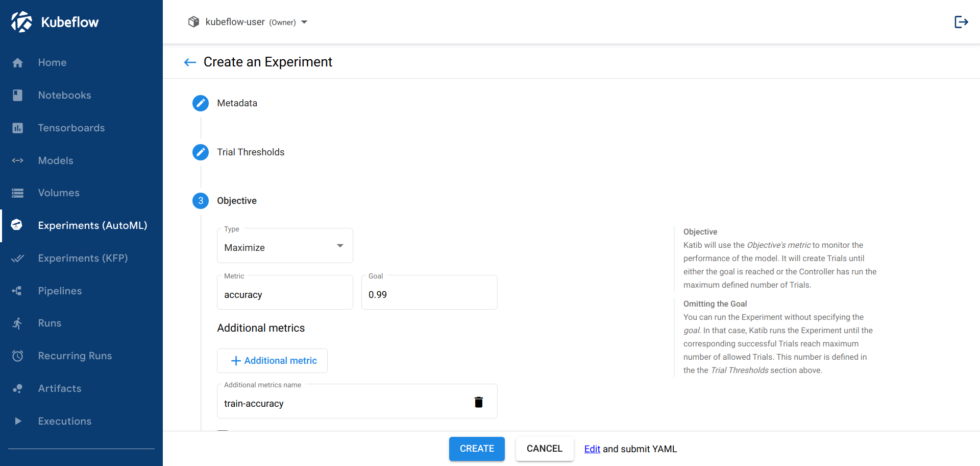Click the back arrow beside Create an Experiment

coord(189,62)
